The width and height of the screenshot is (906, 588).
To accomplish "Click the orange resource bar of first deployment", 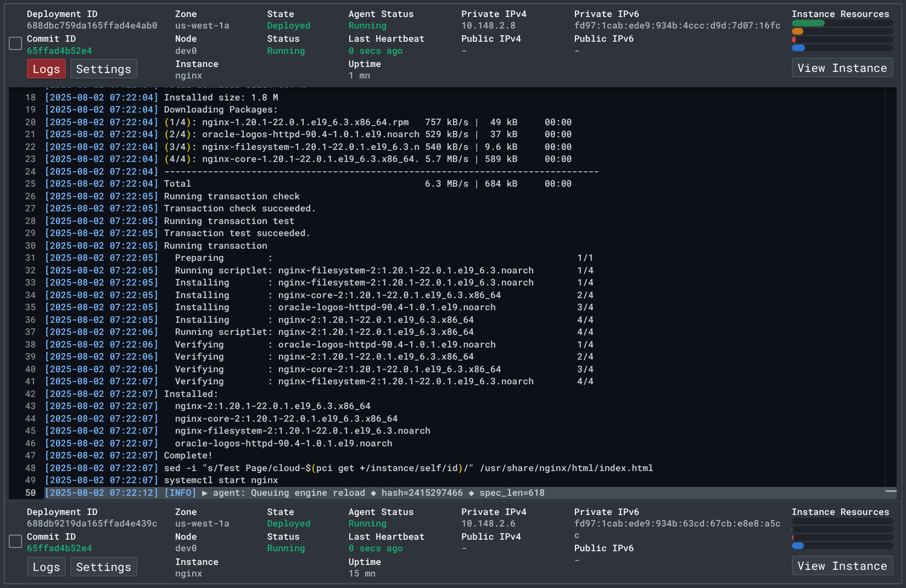I will pos(798,31).
